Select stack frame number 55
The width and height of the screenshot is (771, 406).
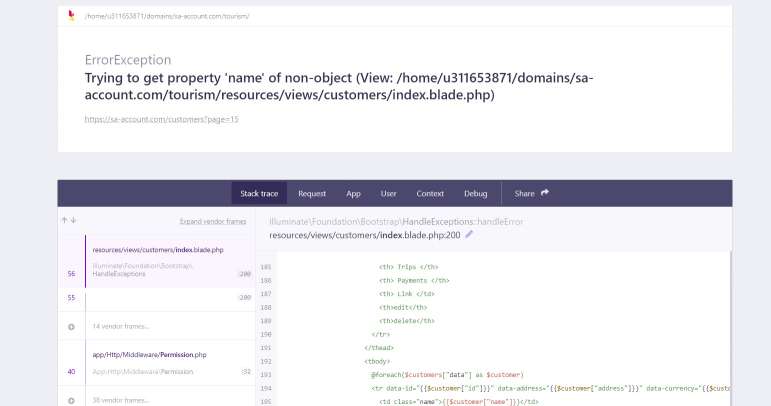(x=157, y=298)
